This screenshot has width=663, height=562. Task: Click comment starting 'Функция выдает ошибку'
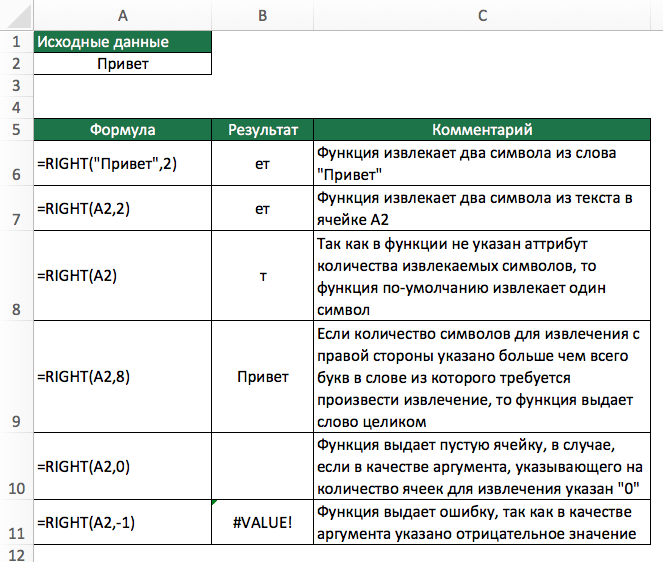point(482,522)
